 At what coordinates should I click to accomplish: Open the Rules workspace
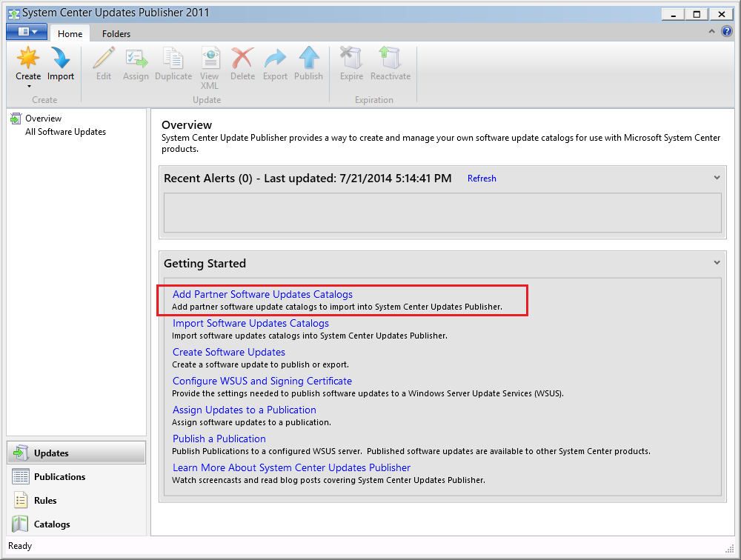[76, 500]
